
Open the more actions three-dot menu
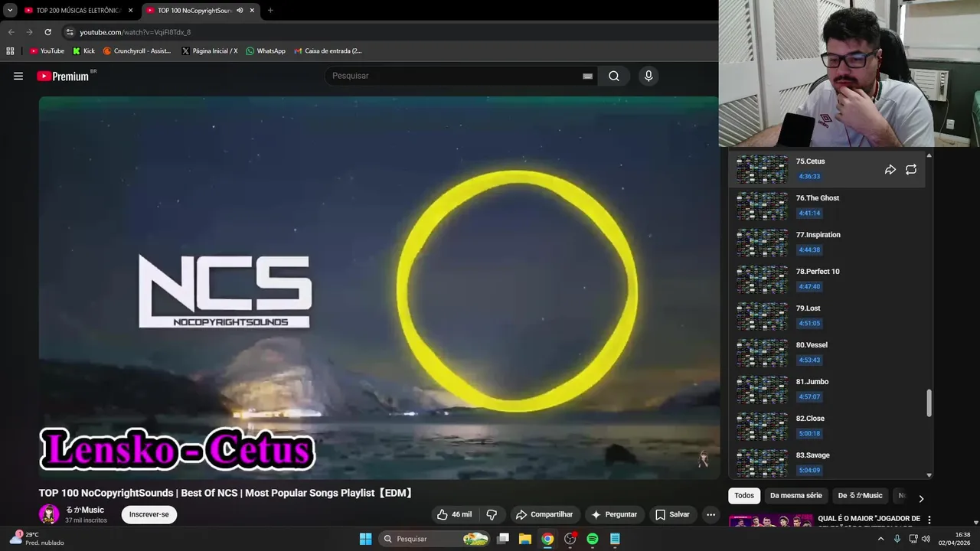click(x=710, y=514)
